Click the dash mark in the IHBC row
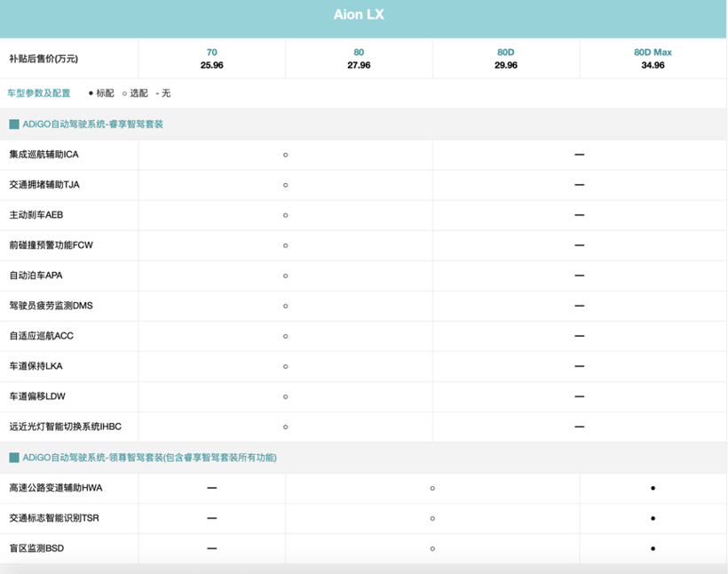Image resolution: width=728 pixels, height=574 pixels. [580, 427]
